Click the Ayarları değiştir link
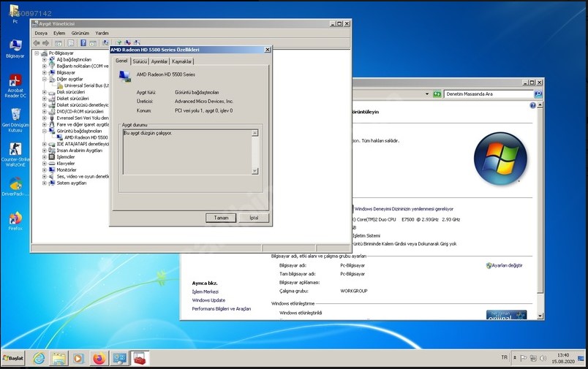 [x=507, y=265]
